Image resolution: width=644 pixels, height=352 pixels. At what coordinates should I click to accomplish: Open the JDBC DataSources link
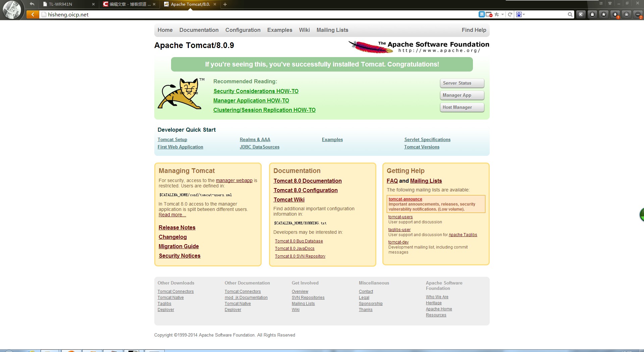[260, 147]
